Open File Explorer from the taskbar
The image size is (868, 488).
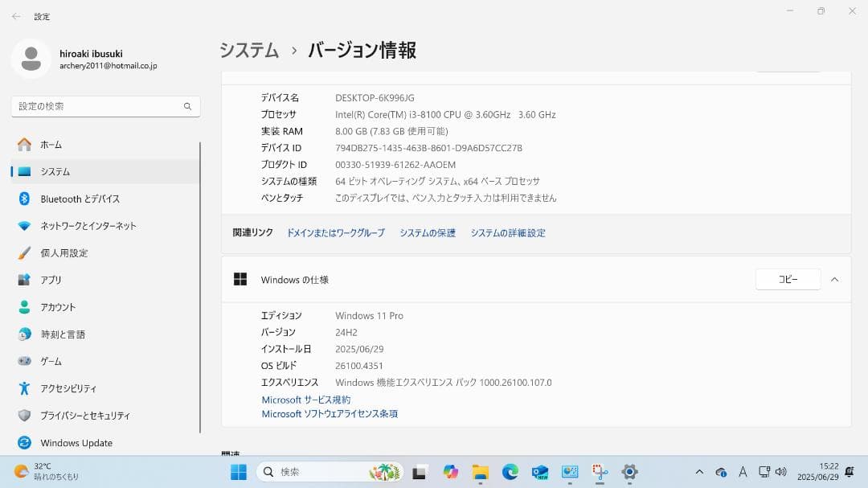coord(480,473)
